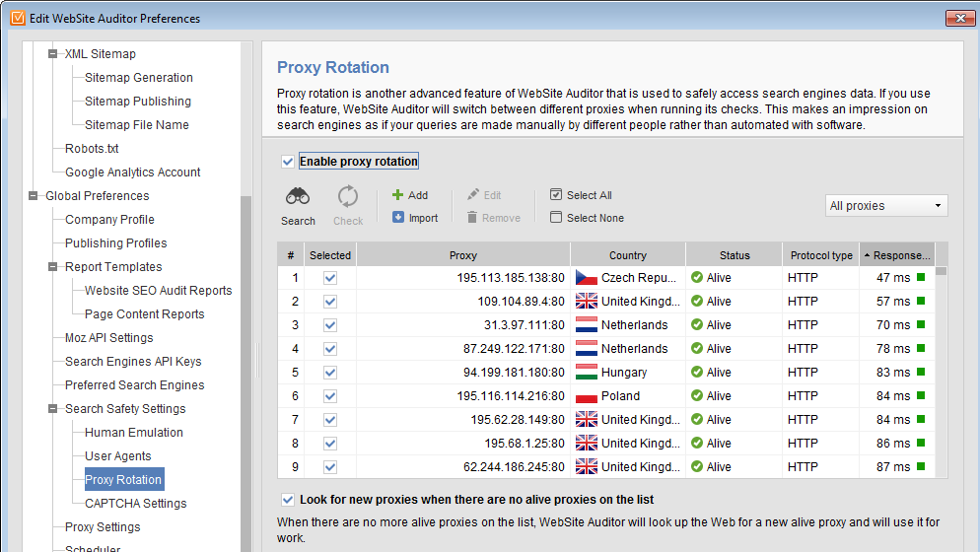This screenshot has width=980, height=552.
Task: Select Human Emulation settings
Action: (x=134, y=433)
